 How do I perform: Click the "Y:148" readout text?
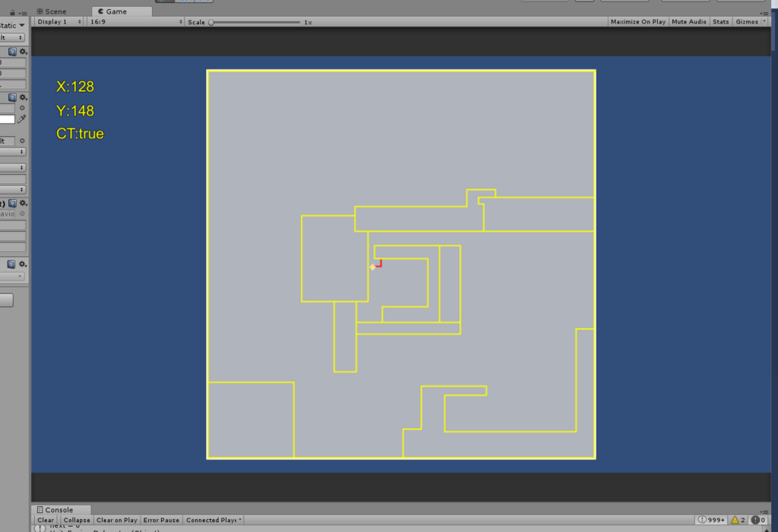pos(75,111)
